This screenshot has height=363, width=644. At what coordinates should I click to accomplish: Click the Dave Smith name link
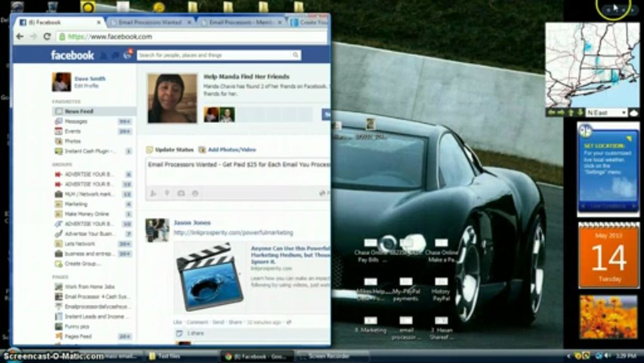tap(90, 79)
